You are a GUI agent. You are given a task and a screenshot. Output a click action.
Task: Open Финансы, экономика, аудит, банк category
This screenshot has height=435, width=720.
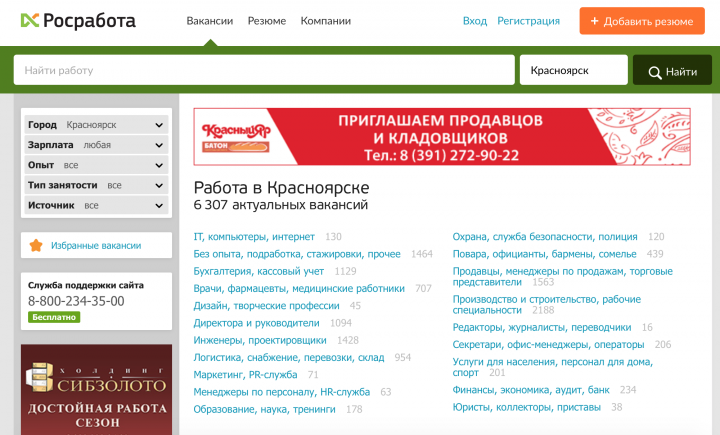[531, 390]
